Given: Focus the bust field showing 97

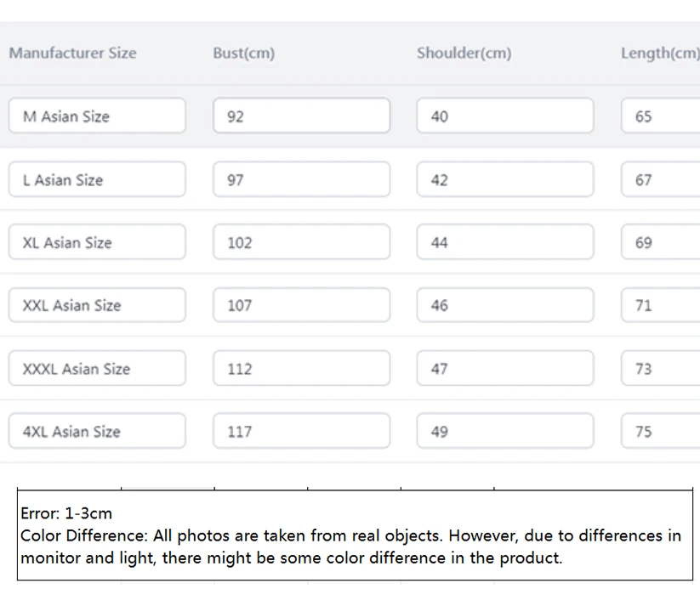Looking at the screenshot, I should click(301, 180).
